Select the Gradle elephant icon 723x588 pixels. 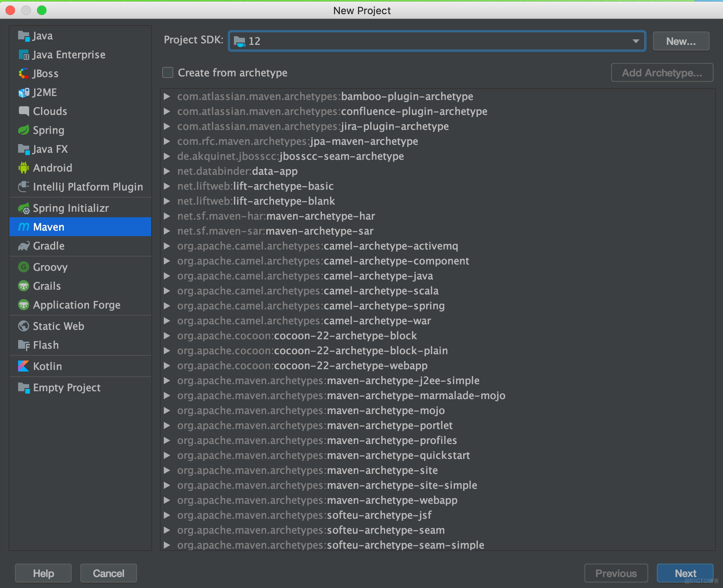point(24,246)
